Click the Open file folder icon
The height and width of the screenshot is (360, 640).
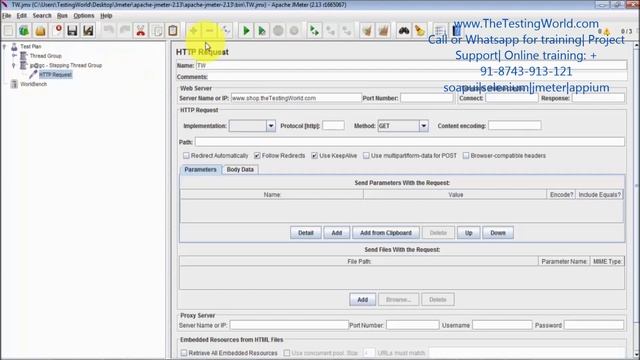(40, 31)
